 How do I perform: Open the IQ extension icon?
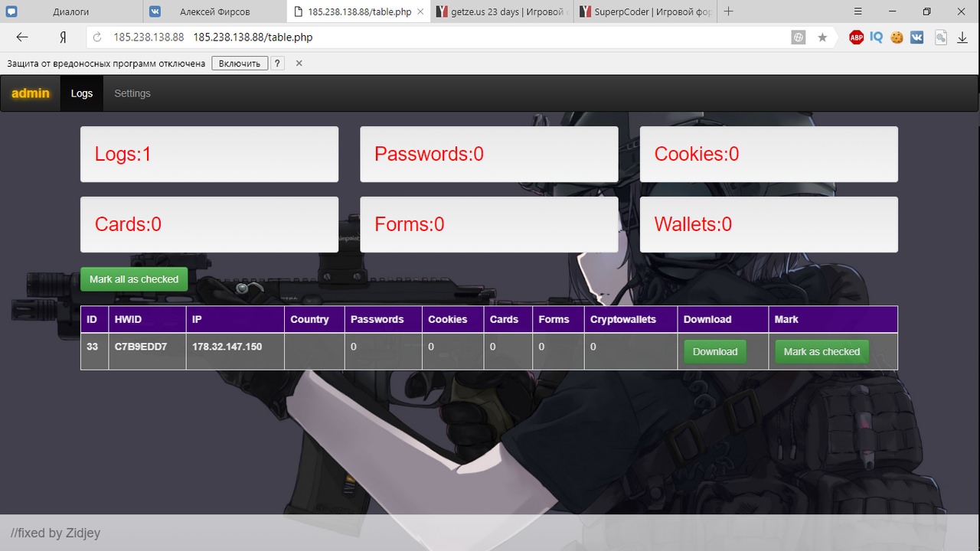coord(877,37)
